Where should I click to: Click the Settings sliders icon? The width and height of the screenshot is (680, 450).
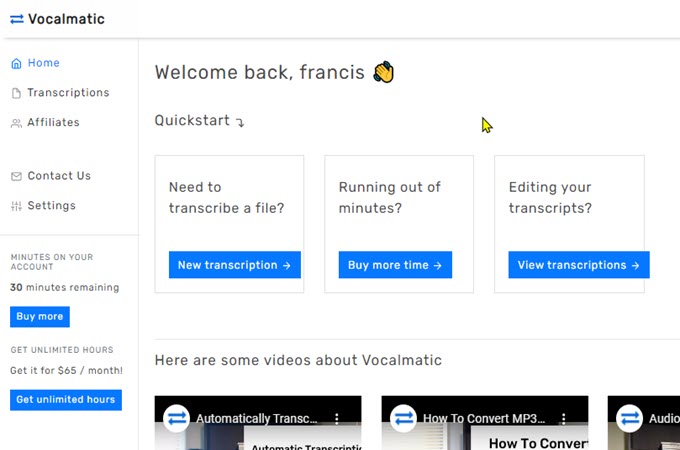pyautogui.click(x=16, y=207)
